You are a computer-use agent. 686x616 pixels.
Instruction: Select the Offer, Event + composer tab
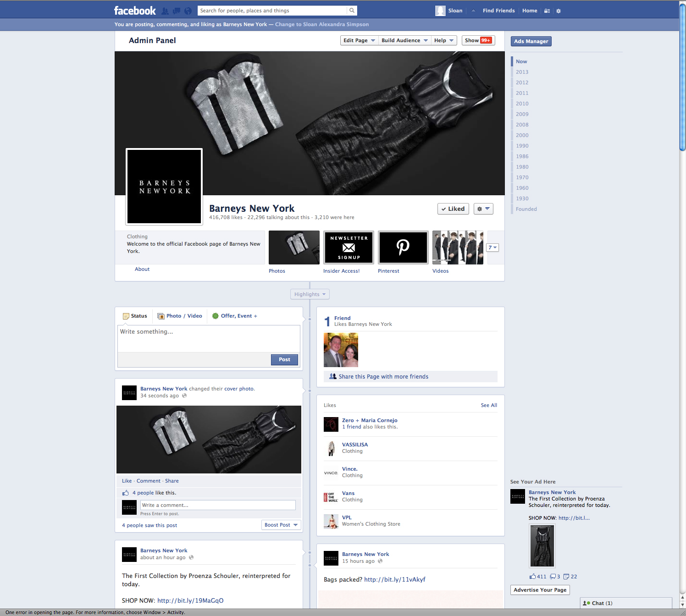coord(235,316)
